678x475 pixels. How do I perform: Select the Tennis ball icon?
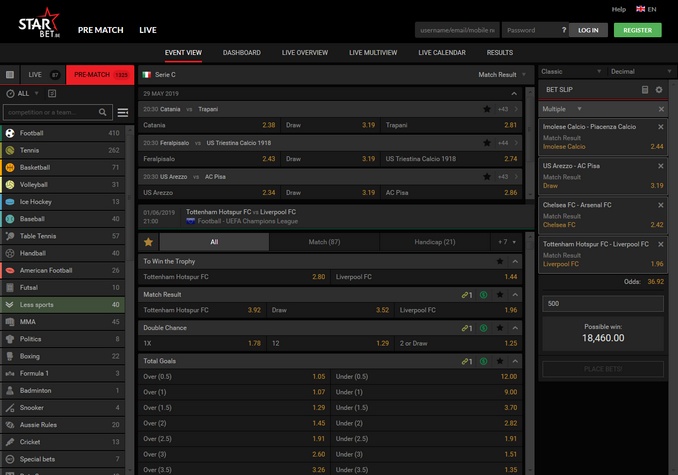click(x=10, y=150)
